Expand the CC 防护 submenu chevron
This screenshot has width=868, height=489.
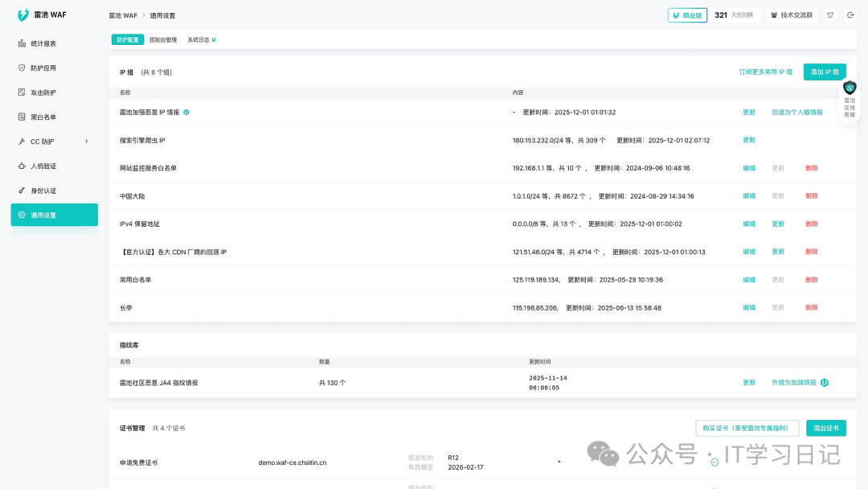[86, 142]
